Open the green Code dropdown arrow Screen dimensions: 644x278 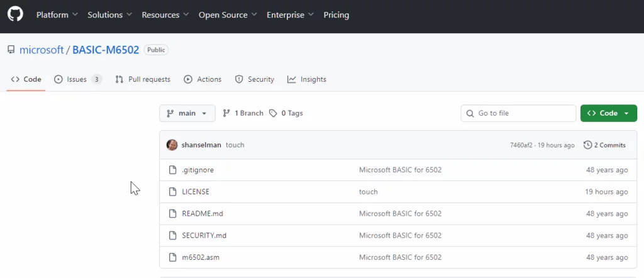pyautogui.click(x=626, y=113)
